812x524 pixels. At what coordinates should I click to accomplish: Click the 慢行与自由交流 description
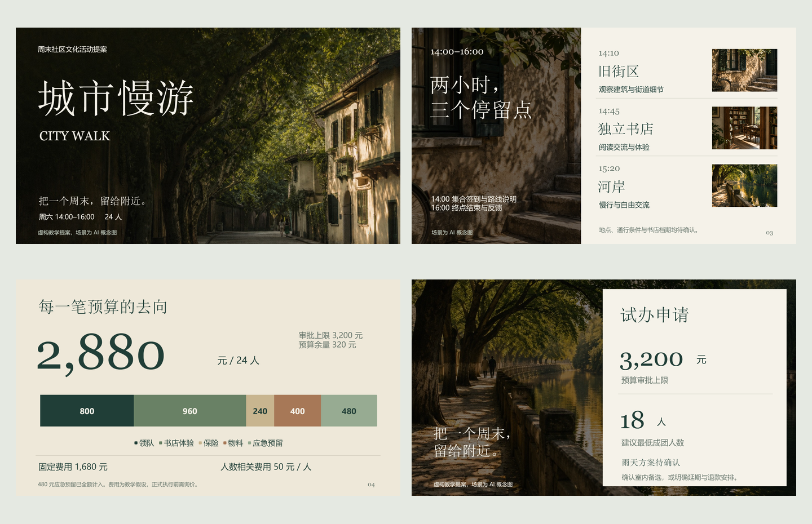coord(624,205)
